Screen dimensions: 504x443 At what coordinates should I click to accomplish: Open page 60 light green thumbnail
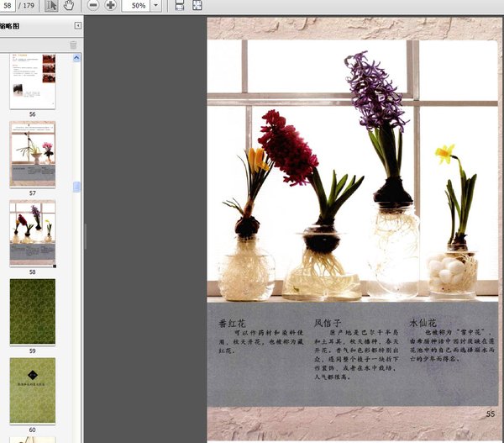pyautogui.click(x=33, y=391)
